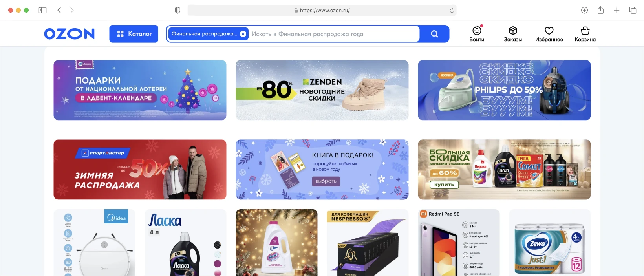
Task: Click the Выбрать button on book banner
Action: 326,181
